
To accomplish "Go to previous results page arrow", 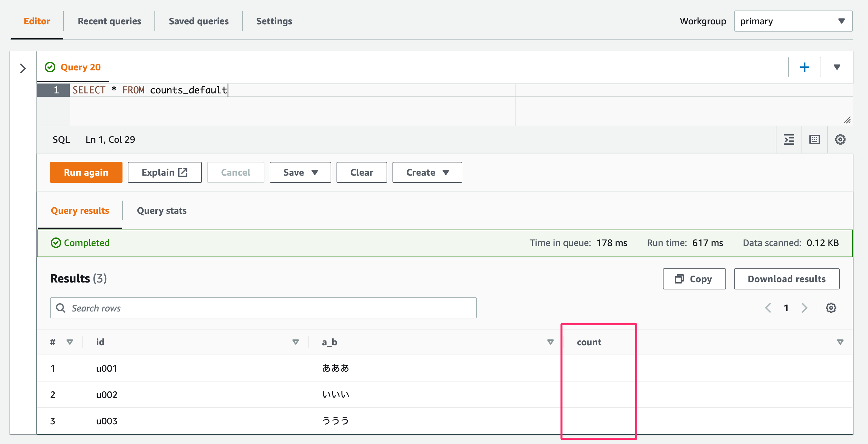I will click(768, 308).
